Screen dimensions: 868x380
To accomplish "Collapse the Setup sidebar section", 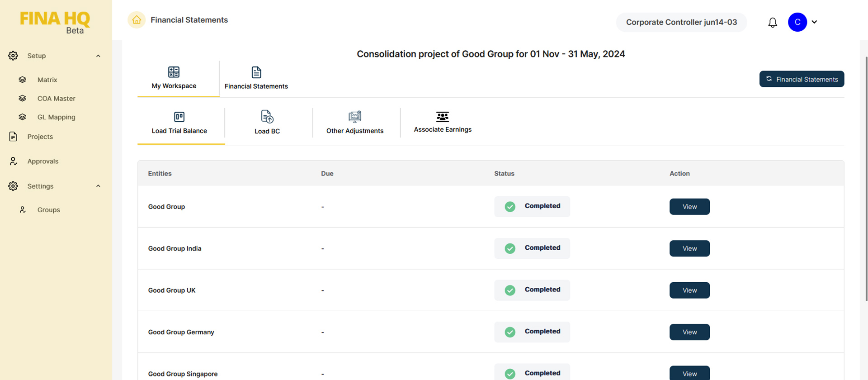I will pos(98,56).
